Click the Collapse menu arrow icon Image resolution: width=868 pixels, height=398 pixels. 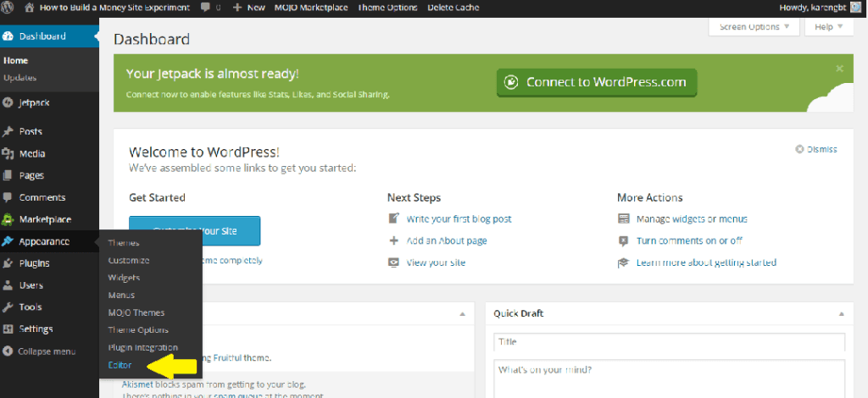coord(8,351)
